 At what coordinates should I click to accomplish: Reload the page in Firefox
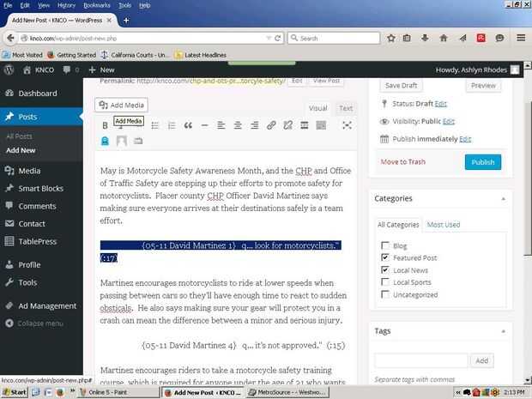pos(277,38)
